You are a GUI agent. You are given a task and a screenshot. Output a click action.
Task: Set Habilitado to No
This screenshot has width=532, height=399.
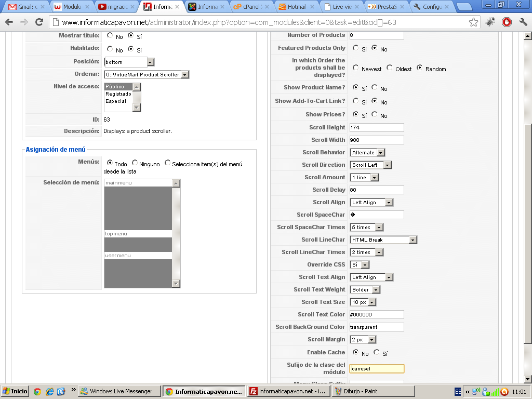pos(110,49)
